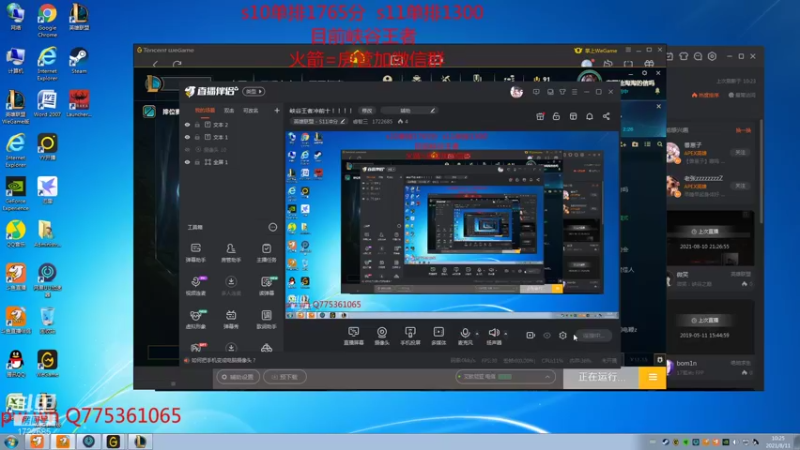Add a 多媒体 multimedia source
The width and height of the screenshot is (800, 450).
(438, 336)
